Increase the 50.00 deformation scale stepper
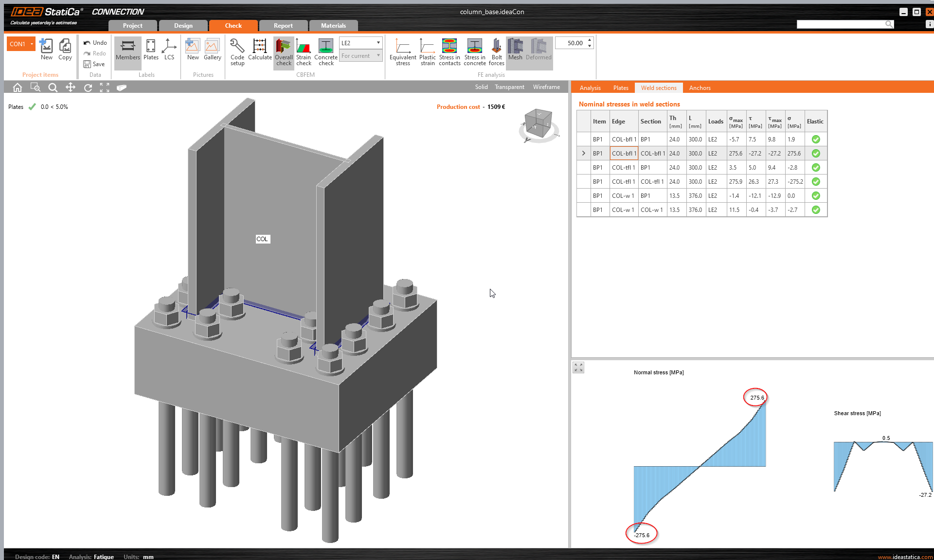The image size is (934, 560). point(590,40)
